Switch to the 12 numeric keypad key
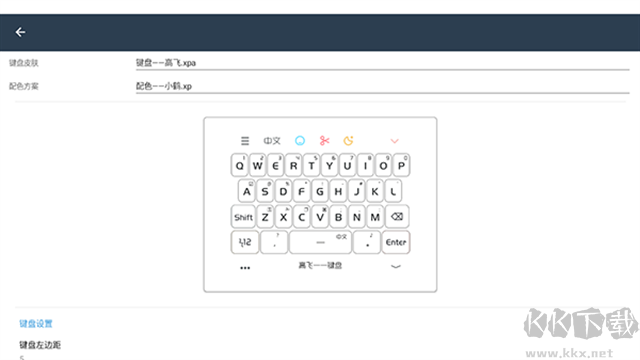 pyautogui.click(x=245, y=242)
